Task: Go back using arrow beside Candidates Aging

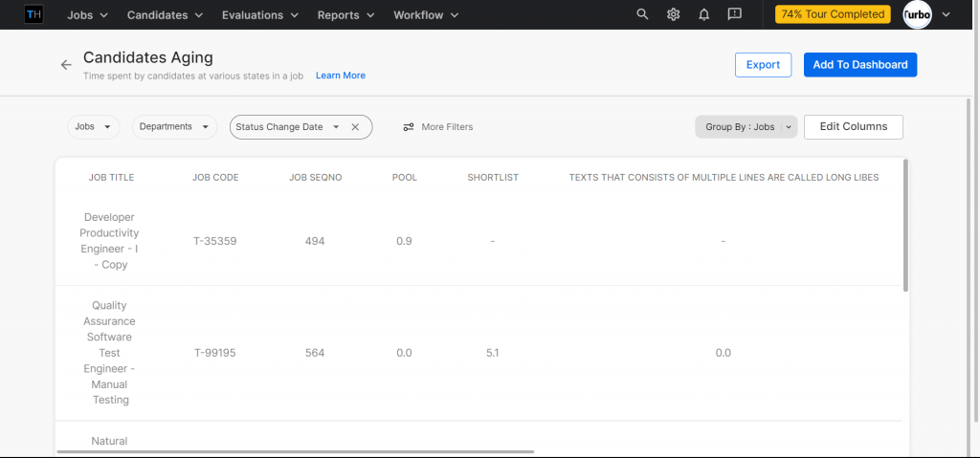Action: pos(66,65)
